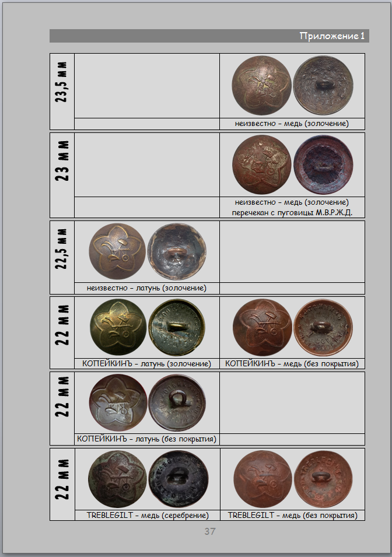Click front image above "TREBLEGILT – медь (серебрение)"
The height and width of the screenshot is (557, 392).
coord(117,479)
